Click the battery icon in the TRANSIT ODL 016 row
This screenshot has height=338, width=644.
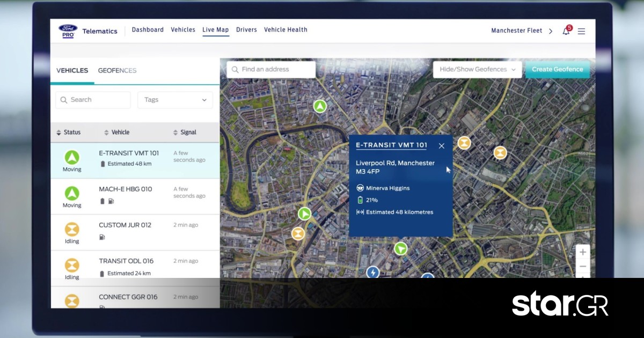[103, 274]
